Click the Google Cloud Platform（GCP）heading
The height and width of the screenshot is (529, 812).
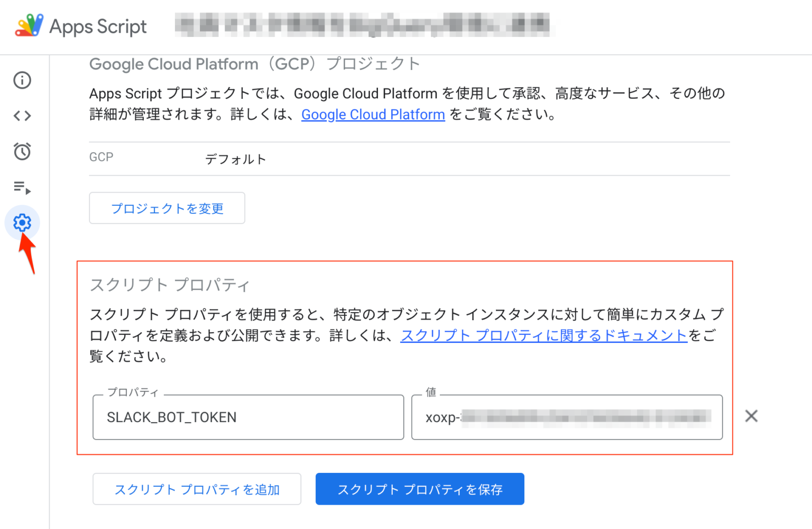coord(254,64)
